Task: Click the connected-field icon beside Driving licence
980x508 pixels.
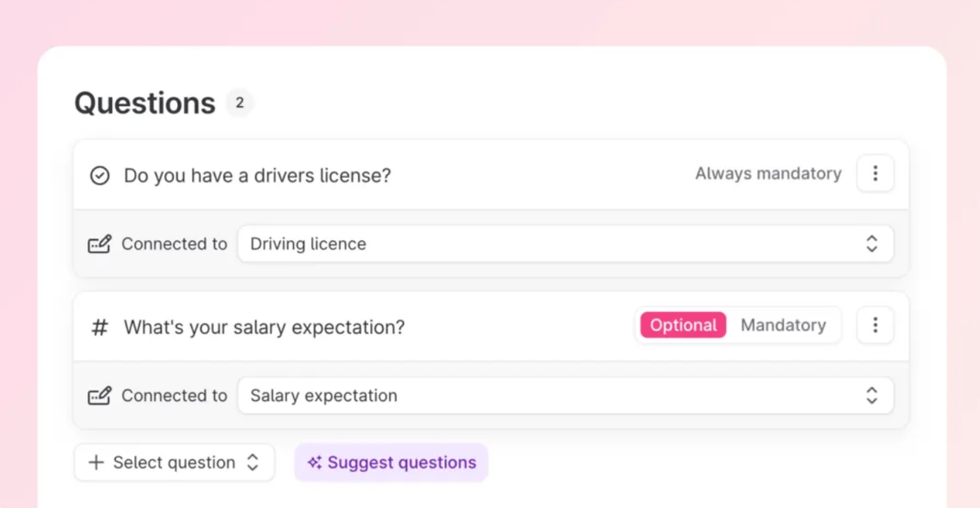Action: point(100,244)
